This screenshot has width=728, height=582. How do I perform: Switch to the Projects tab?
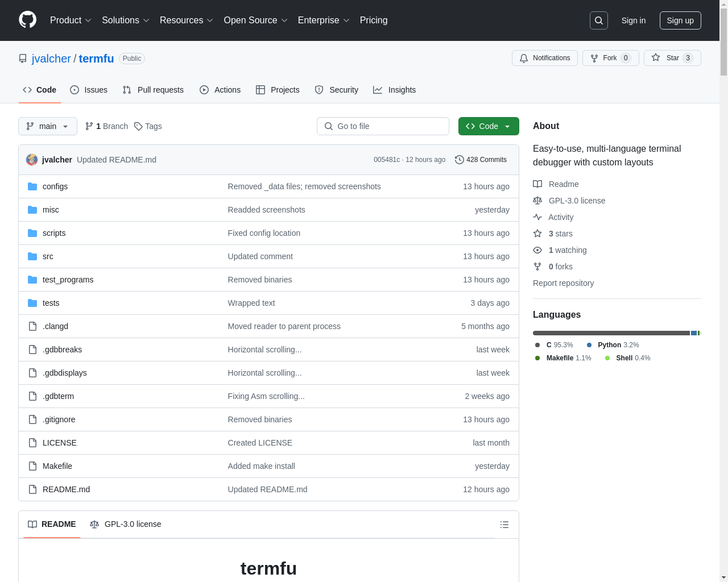click(x=278, y=90)
